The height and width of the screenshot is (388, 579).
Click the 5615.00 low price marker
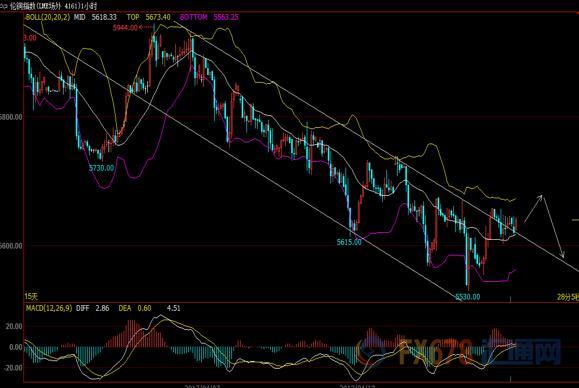tap(349, 242)
